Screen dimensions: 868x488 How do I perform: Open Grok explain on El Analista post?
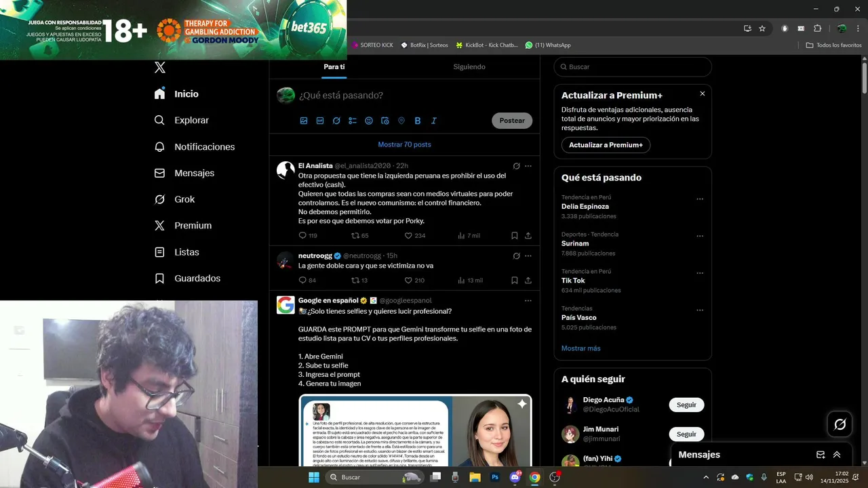(x=516, y=166)
